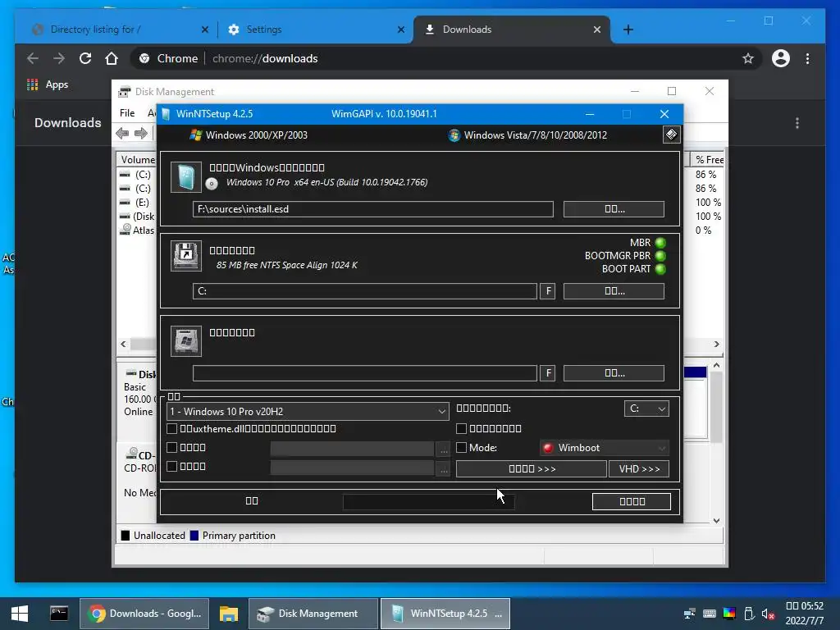Click the BOOTMGR PBR green status light

tap(660, 256)
